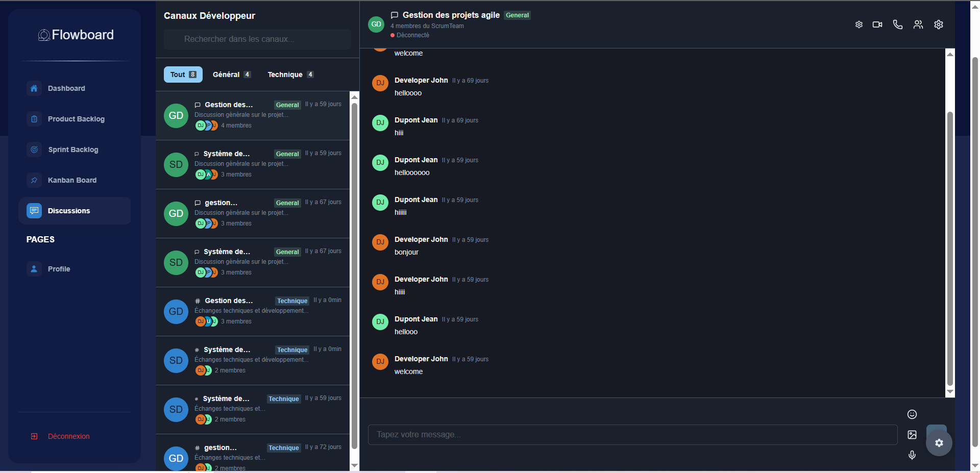Click Dupont Jean's 'hiiiii' message
Screen dimensions: 980x473
[x=401, y=213]
